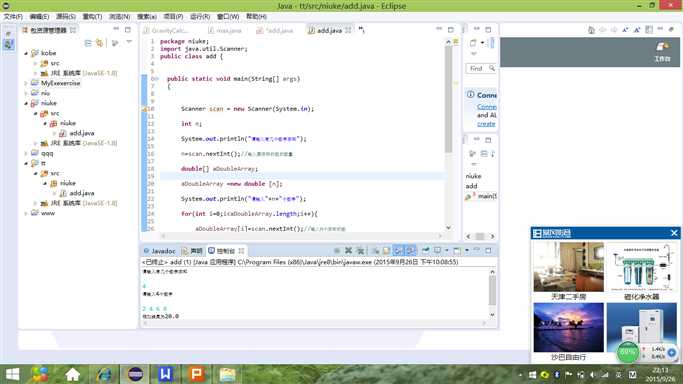
Task: Collapse all in Package Explorer toolbar
Action: click(x=88, y=43)
